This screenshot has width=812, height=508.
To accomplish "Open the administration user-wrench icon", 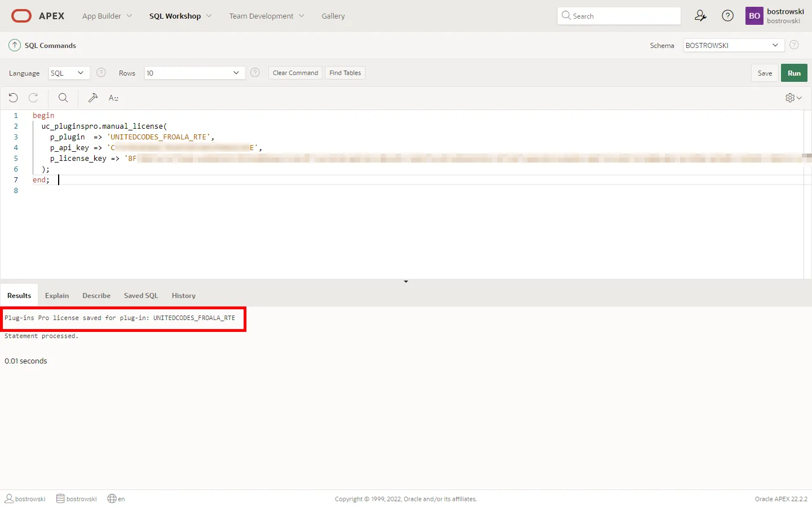I will (x=700, y=16).
